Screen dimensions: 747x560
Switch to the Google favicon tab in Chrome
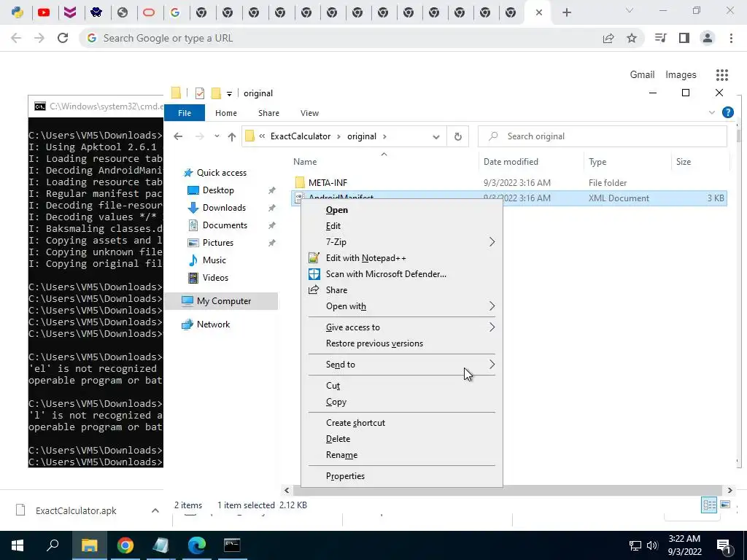[175, 12]
